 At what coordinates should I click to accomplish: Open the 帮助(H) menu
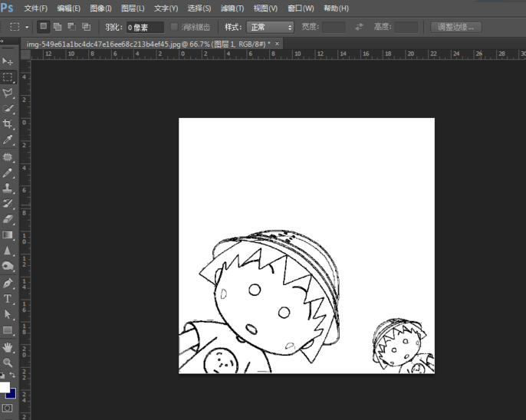click(336, 8)
